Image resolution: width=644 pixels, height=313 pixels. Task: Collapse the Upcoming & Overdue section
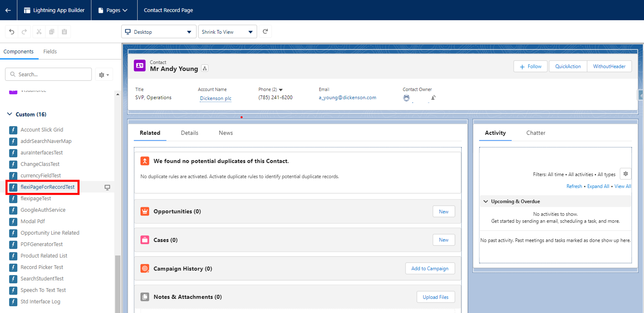tap(486, 201)
